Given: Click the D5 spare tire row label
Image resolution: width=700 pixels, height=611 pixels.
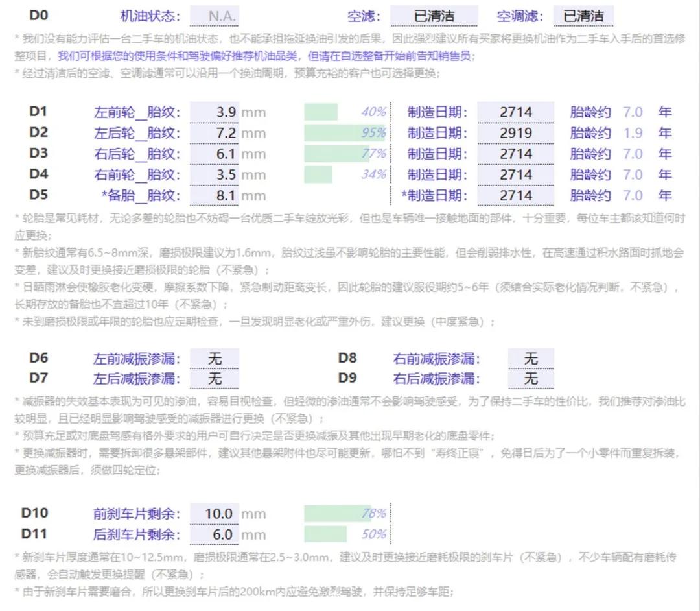Looking at the screenshot, I should click(x=38, y=195).
